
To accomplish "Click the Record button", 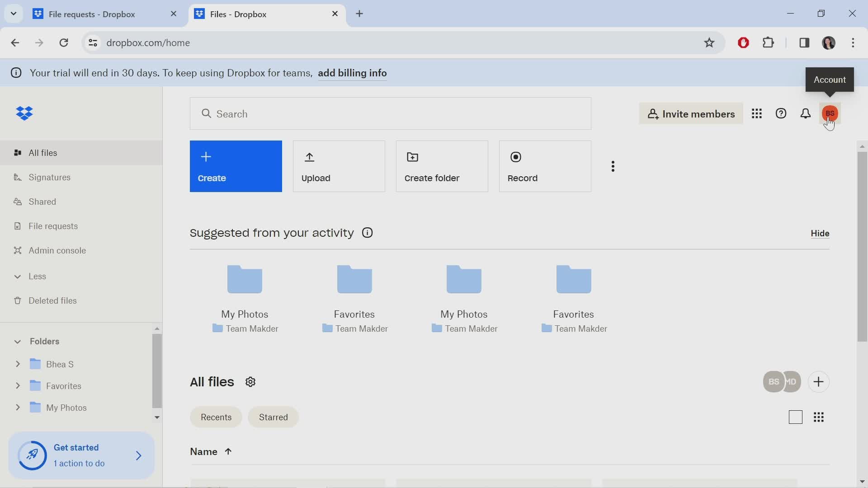I will click(545, 166).
